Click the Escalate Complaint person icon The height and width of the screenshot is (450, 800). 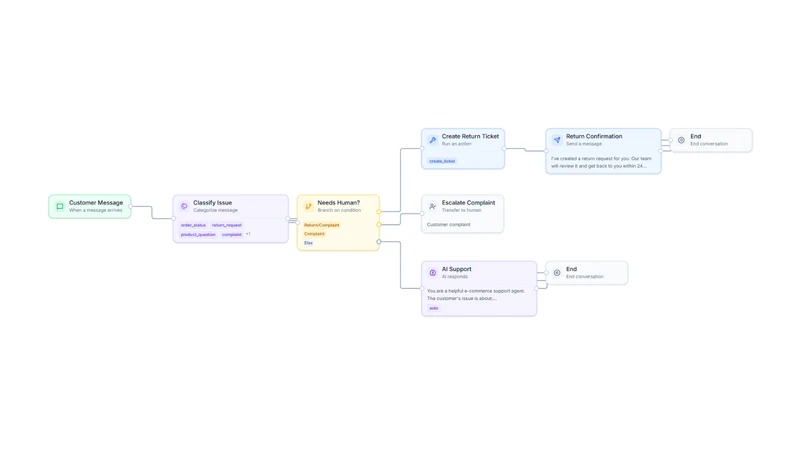point(433,207)
